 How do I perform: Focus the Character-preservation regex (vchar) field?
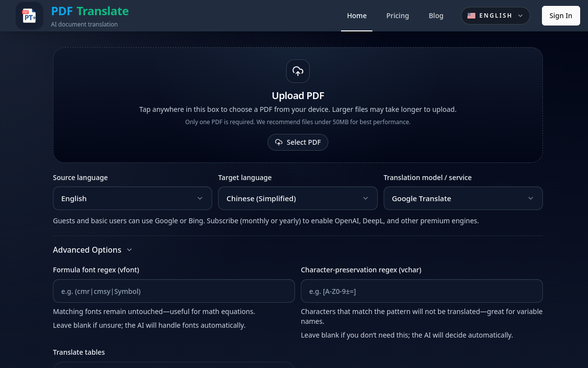tap(422, 291)
